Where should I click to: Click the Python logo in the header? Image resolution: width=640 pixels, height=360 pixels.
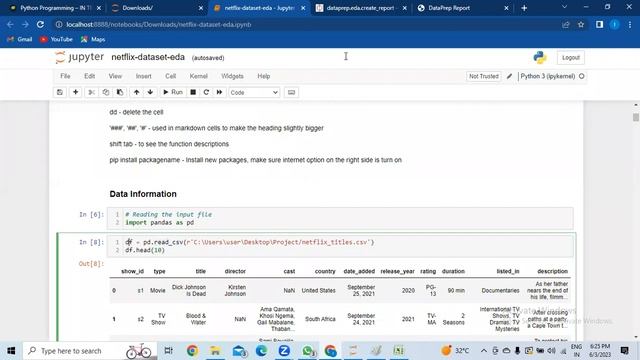click(x=540, y=57)
